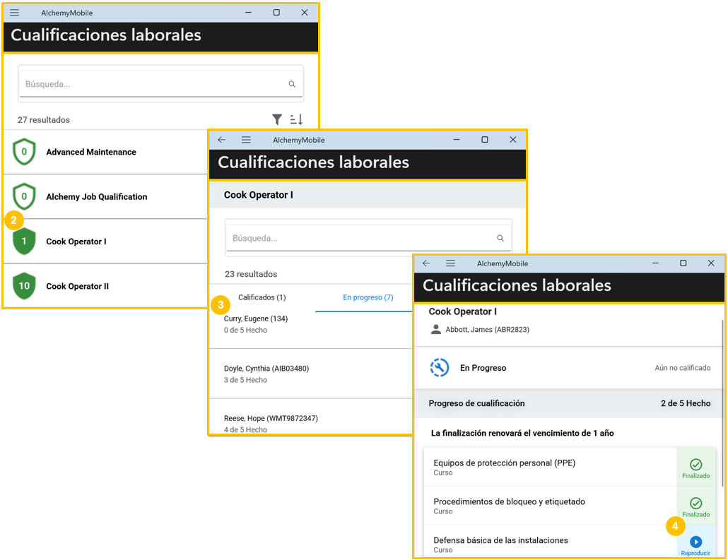Click the filter funnel icon

pyautogui.click(x=277, y=119)
